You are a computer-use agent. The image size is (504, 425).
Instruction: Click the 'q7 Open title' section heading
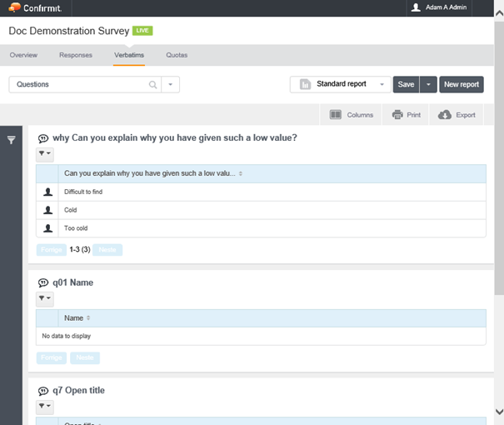tap(79, 390)
